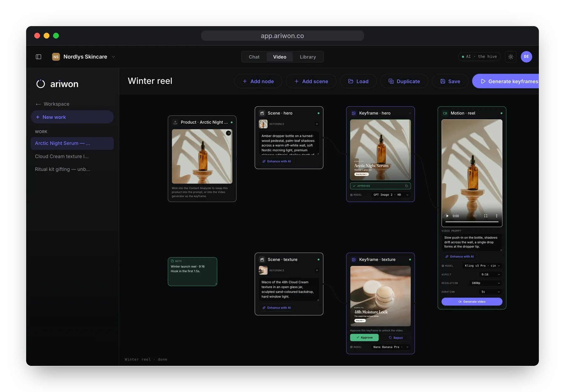Open the AI · the hive status pill

pos(479,56)
